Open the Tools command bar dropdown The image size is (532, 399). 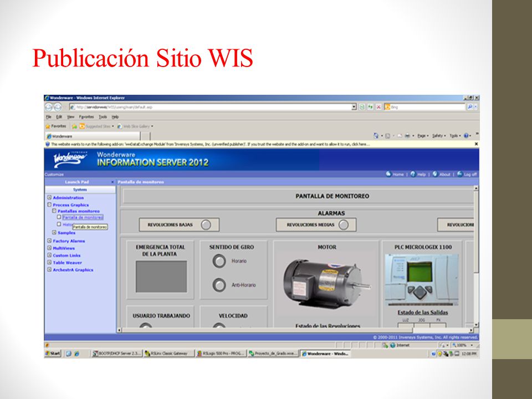455,136
